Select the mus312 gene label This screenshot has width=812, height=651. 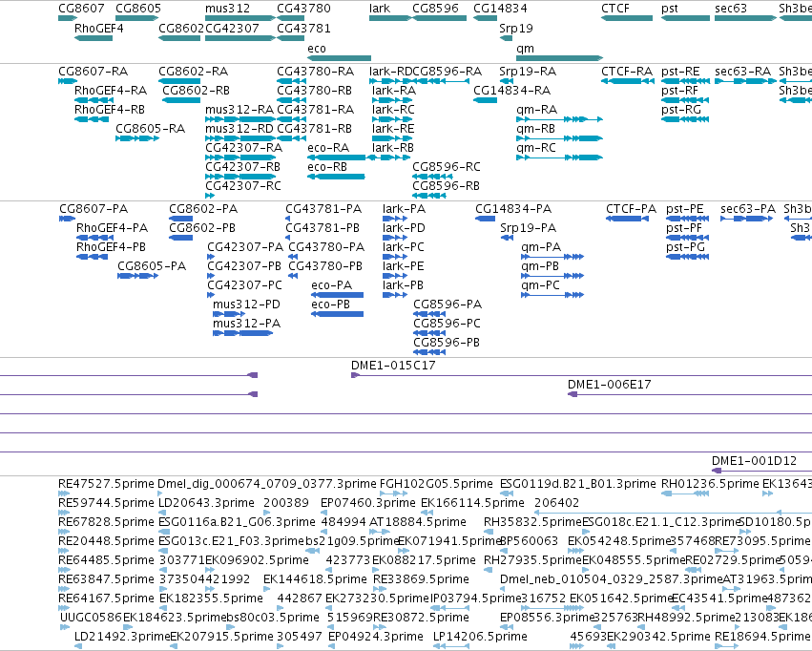tap(227, 9)
